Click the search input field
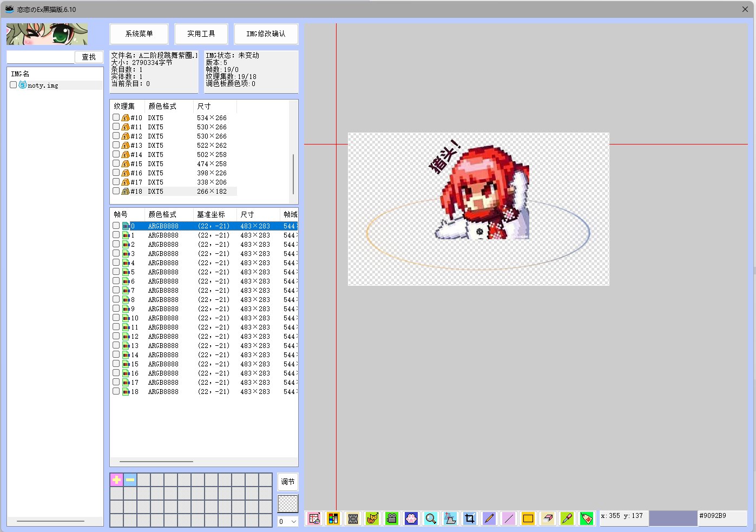Screen dimensions: 756x532 coord(41,57)
